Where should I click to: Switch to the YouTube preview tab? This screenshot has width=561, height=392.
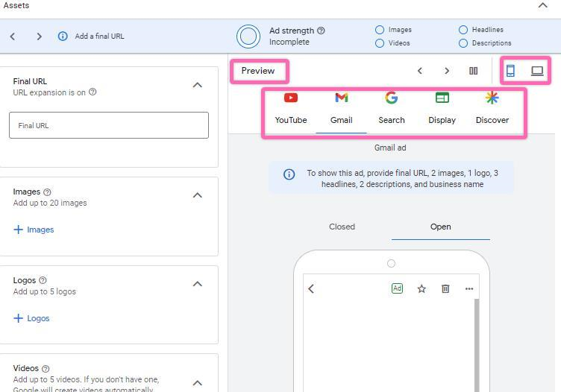coord(291,108)
